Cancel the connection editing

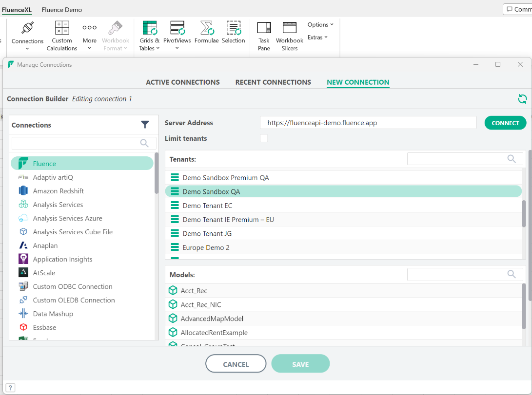point(236,363)
